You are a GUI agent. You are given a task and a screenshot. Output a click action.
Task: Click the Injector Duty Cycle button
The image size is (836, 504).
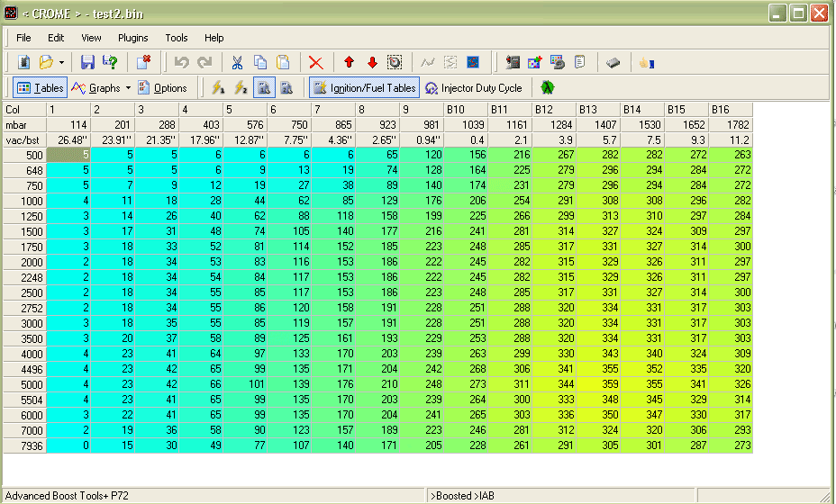474,88
